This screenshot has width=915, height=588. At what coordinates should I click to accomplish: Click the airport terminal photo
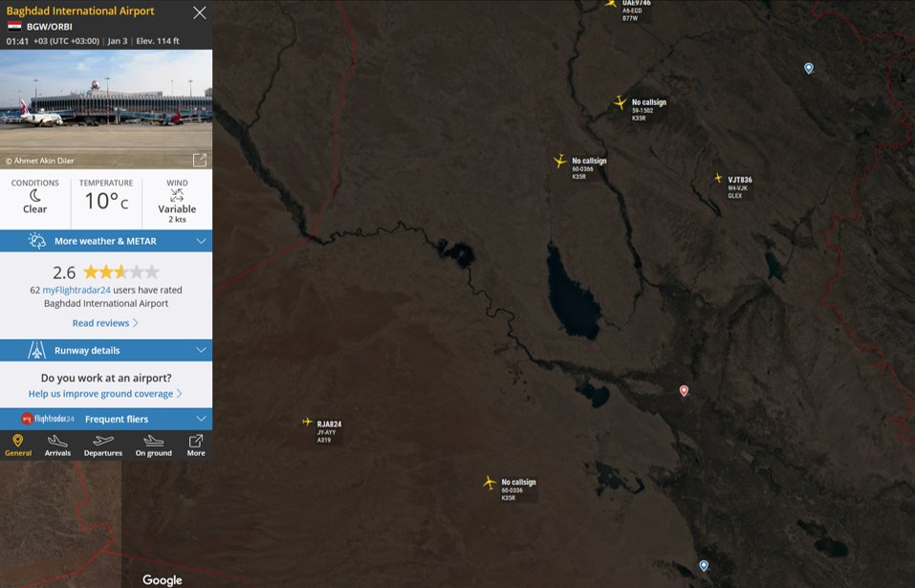[x=106, y=109]
